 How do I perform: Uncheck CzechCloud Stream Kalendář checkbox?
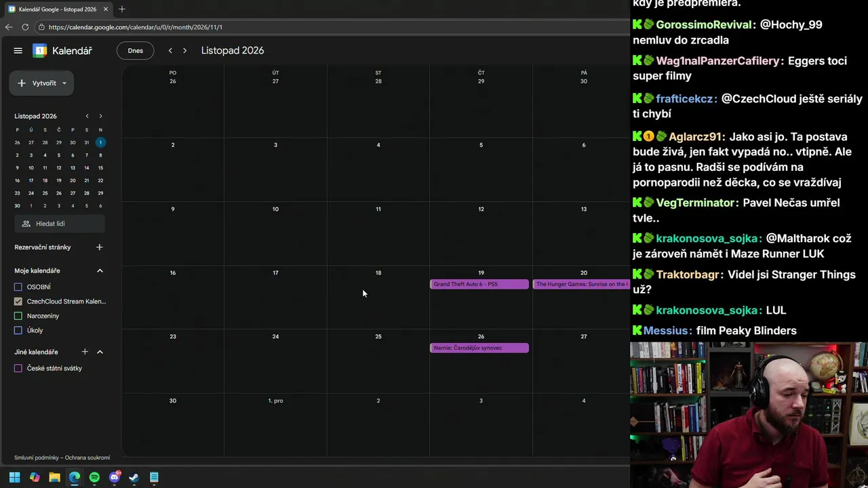coord(18,302)
